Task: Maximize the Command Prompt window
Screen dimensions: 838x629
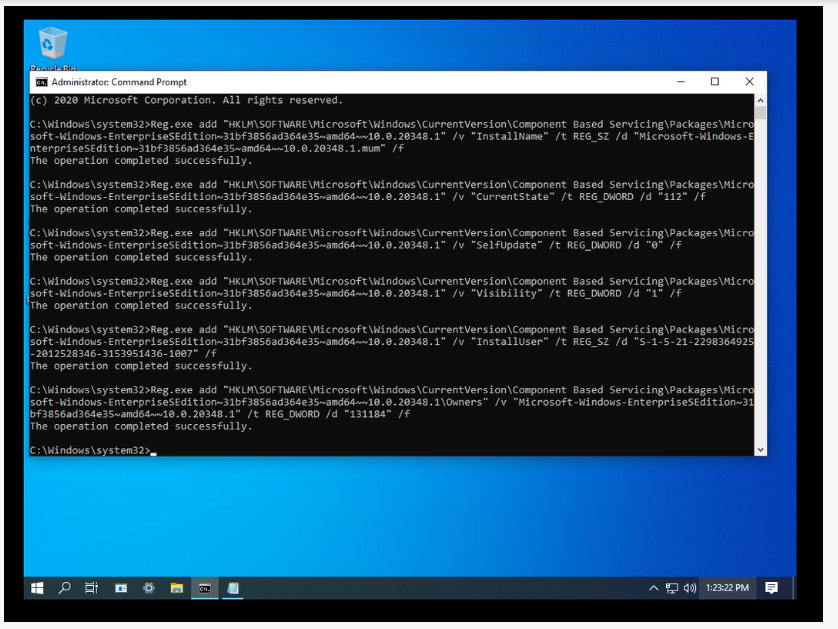Action: coord(715,81)
